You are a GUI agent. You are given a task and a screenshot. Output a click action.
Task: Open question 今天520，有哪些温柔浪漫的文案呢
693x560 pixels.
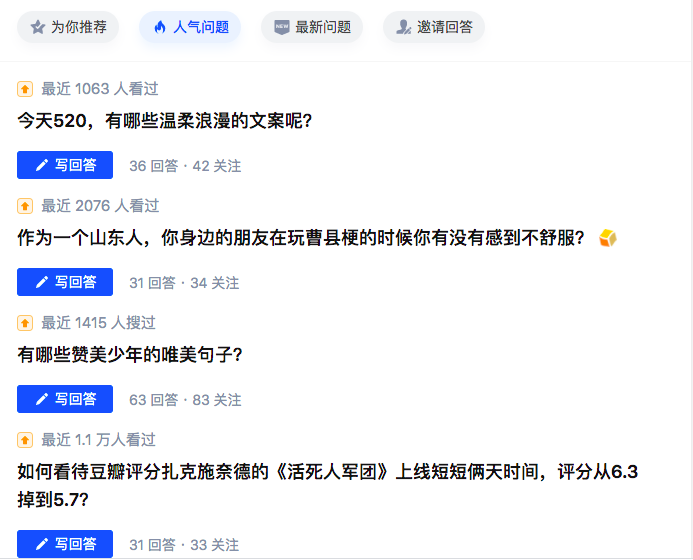click(x=166, y=121)
